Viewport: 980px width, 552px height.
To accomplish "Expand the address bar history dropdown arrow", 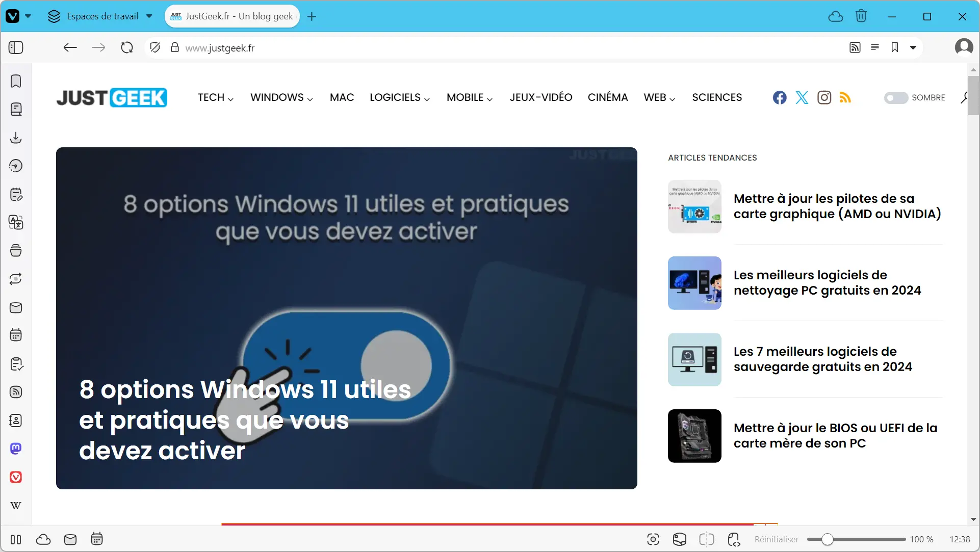I will tap(913, 47).
